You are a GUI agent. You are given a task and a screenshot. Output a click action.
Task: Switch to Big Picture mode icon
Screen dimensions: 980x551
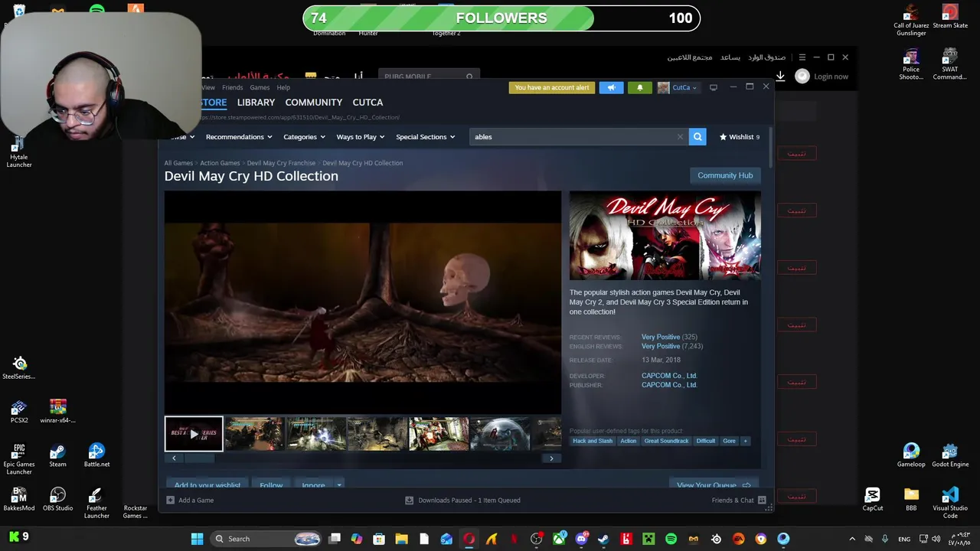(x=714, y=87)
